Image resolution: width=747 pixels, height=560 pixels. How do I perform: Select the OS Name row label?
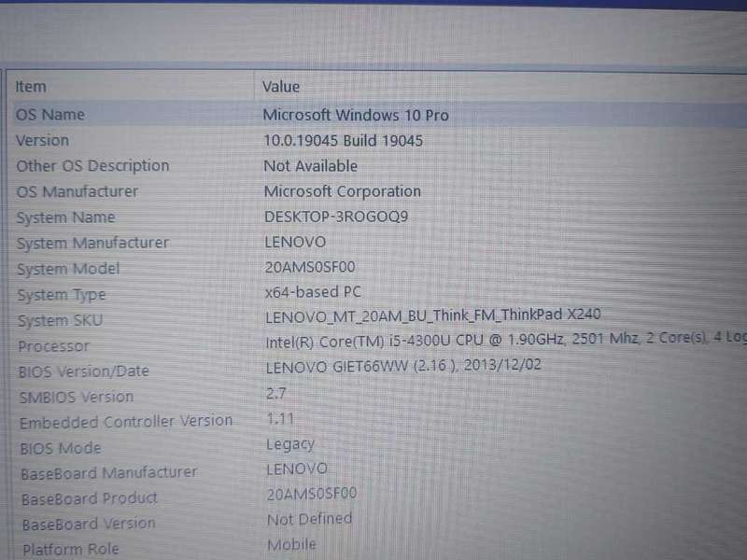[x=50, y=115]
